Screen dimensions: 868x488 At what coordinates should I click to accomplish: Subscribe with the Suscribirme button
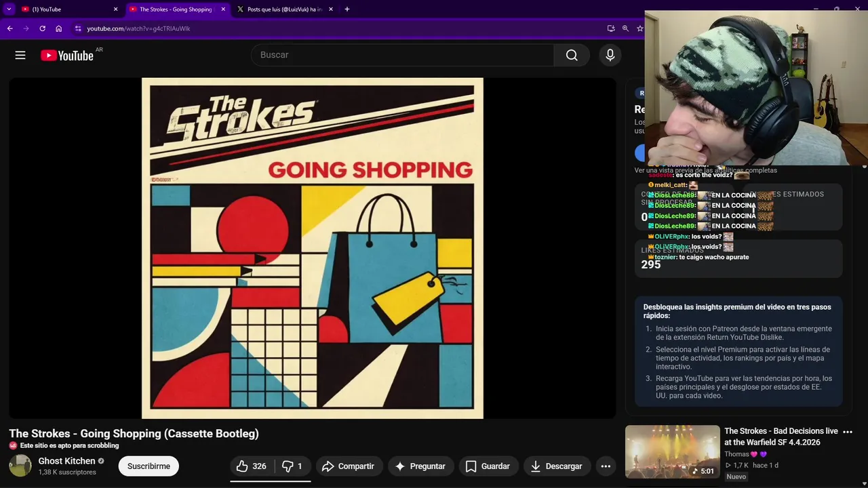[x=149, y=466]
